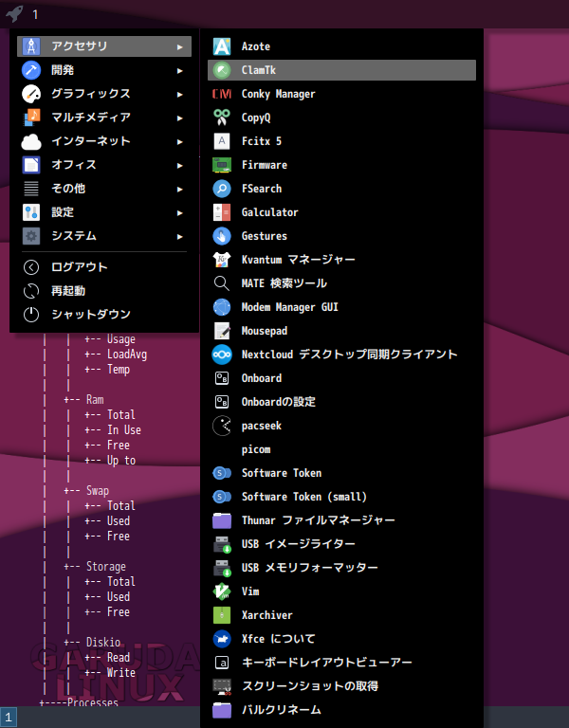Screen dimensions: 569x728
Task: Open CopyQ scissors icon
Action: pos(222,118)
